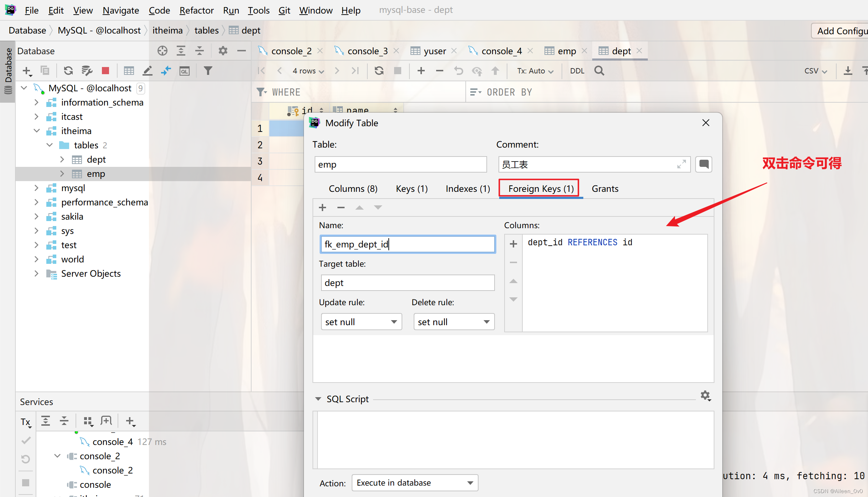This screenshot has height=497, width=868.
Task: Click Group By icon in Services toolbar
Action: [x=88, y=421]
